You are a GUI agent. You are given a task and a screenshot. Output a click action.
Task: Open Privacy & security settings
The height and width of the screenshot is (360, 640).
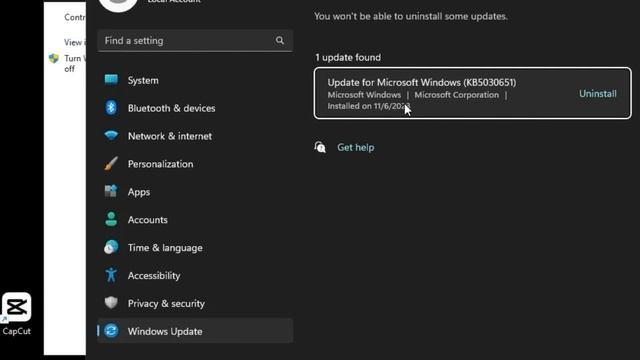coord(195,303)
